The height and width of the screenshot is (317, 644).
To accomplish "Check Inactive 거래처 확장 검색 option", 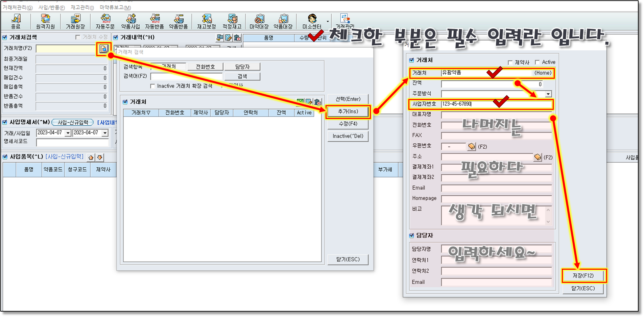I will point(152,86).
